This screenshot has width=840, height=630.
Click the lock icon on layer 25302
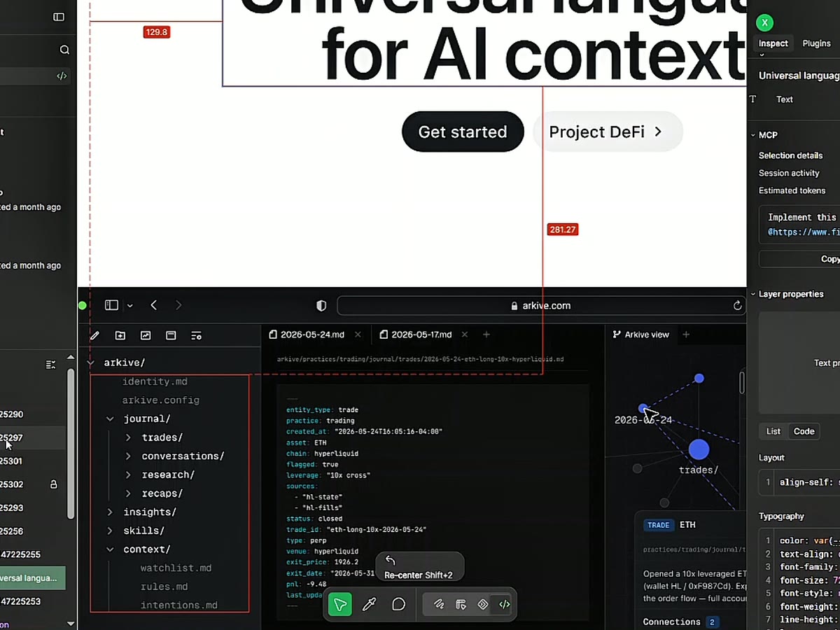[x=54, y=484]
